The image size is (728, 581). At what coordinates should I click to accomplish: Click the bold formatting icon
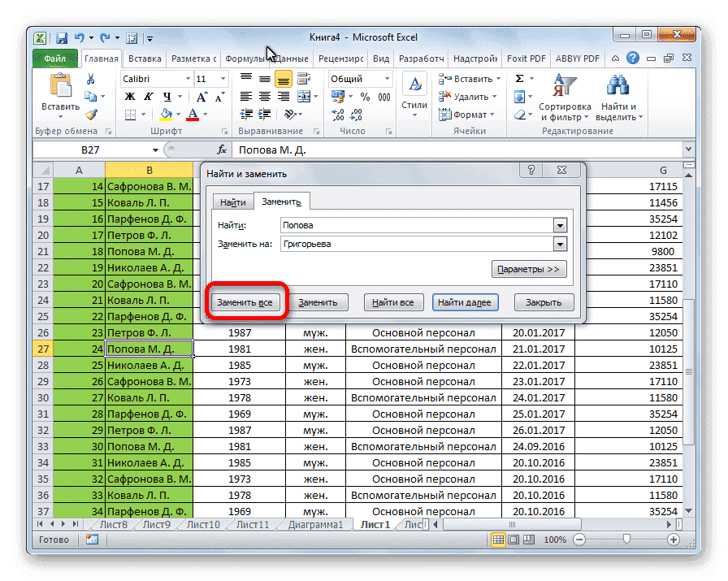coord(128,96)
